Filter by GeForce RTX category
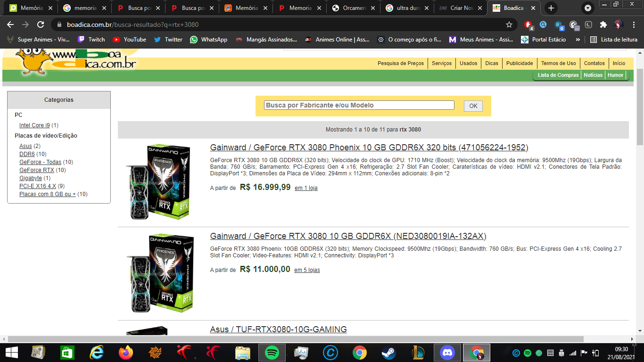Viewport: 644px width, 362px height. (37, 170)
